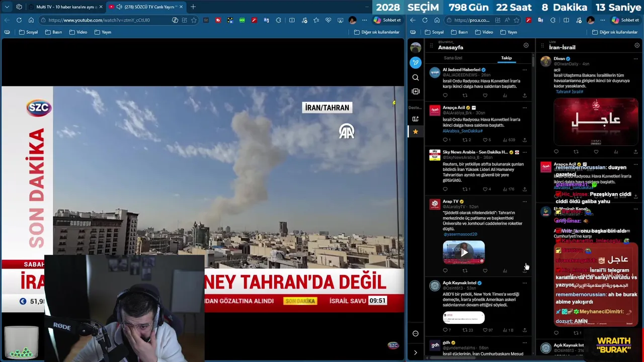Open more options on Sky News Arabia post
Viewport: 644px width, 362px height.
(524, 152)
